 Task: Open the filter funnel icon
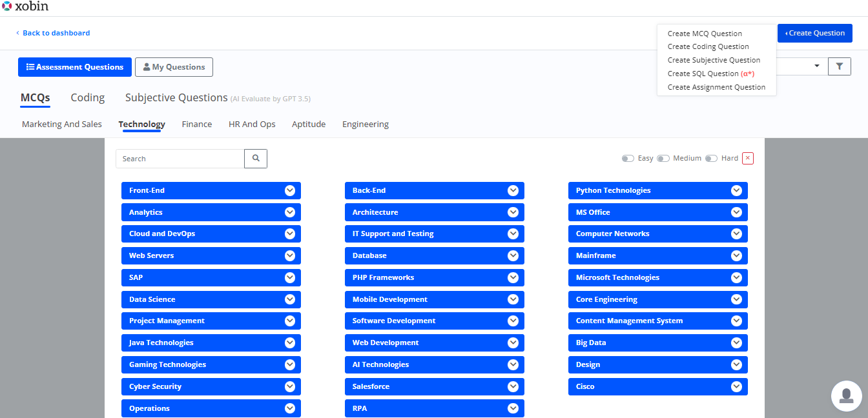point(839,66)
